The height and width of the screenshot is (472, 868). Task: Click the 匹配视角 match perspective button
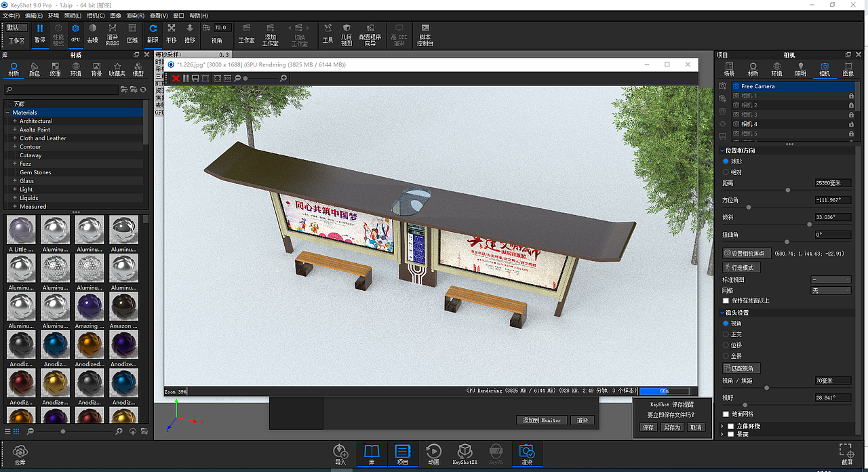(x=742, y=368)
